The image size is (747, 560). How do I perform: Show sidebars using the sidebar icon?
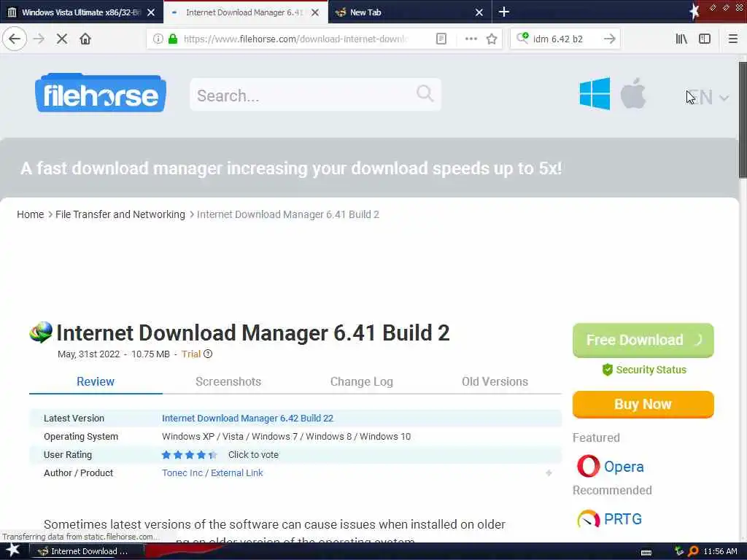(x=705, y=39)
